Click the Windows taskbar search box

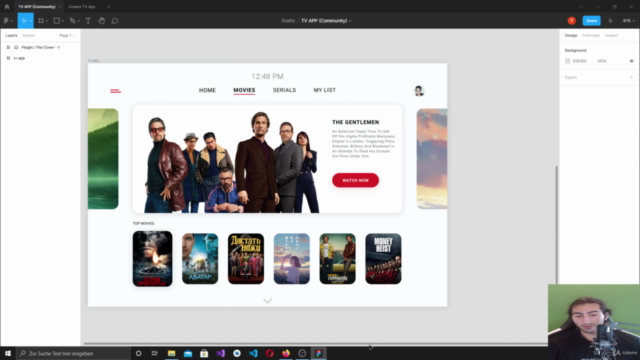click(73, 353)
